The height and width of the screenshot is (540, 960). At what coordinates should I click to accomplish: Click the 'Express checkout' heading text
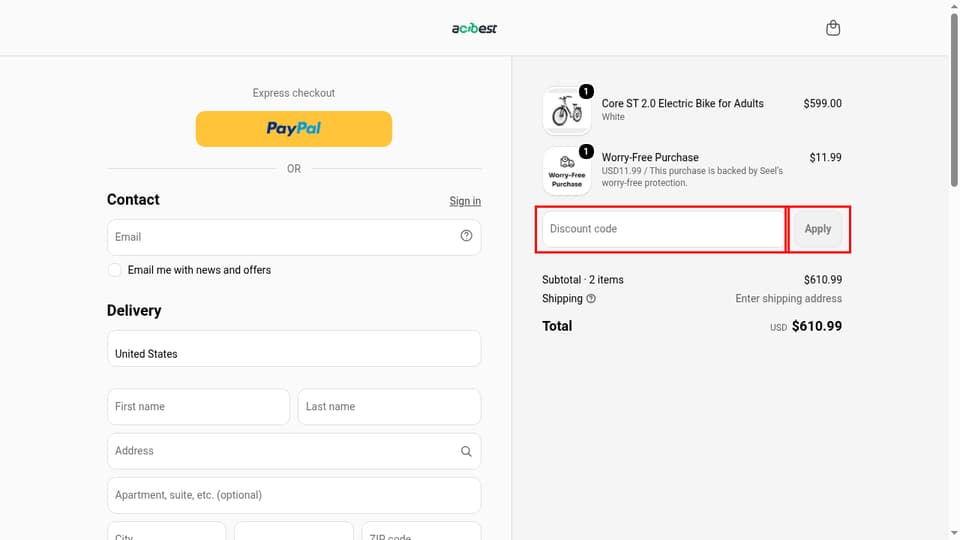click(x=294, y=93)
